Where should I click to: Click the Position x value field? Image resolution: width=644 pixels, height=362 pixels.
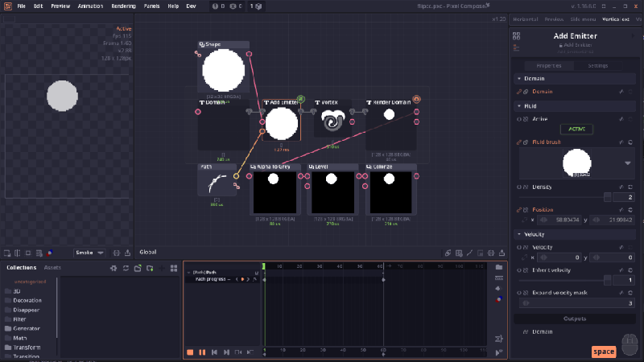pyautogui.click(x=559, y=220)
